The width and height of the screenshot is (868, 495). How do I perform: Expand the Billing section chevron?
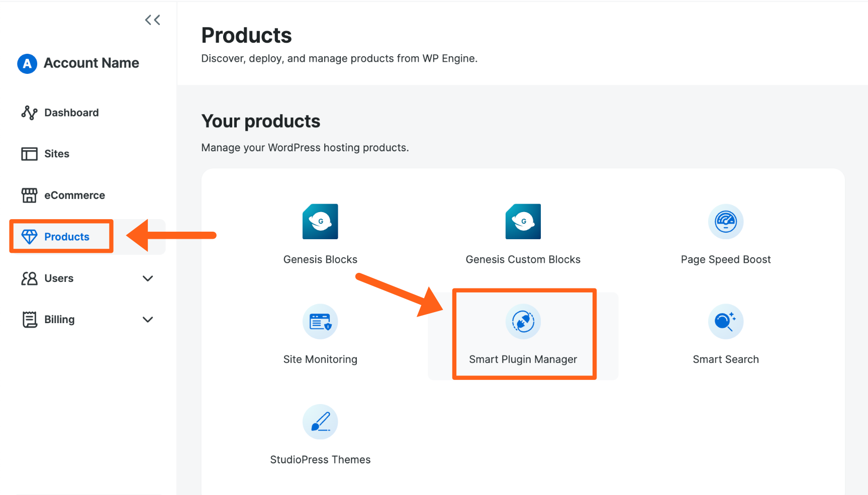click(x=147, y=320)
